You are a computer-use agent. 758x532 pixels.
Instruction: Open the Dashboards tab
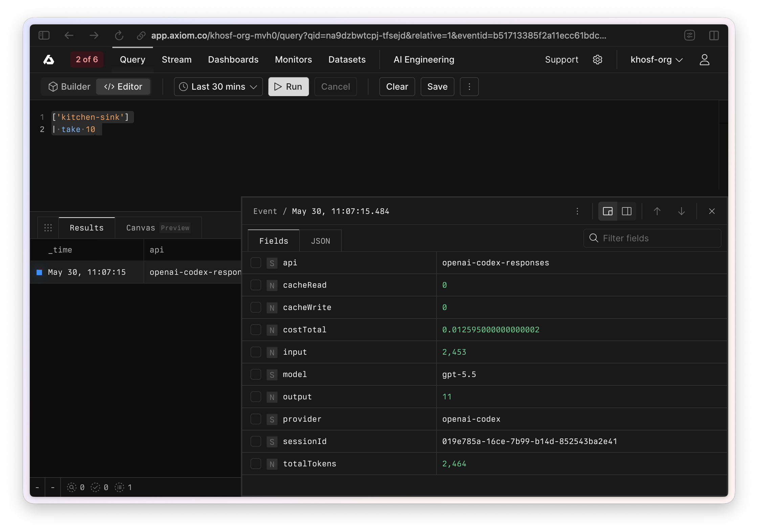(x=233, y=60)
